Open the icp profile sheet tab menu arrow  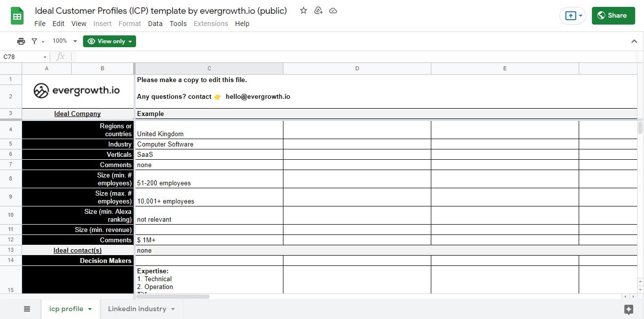click(90, 309)
